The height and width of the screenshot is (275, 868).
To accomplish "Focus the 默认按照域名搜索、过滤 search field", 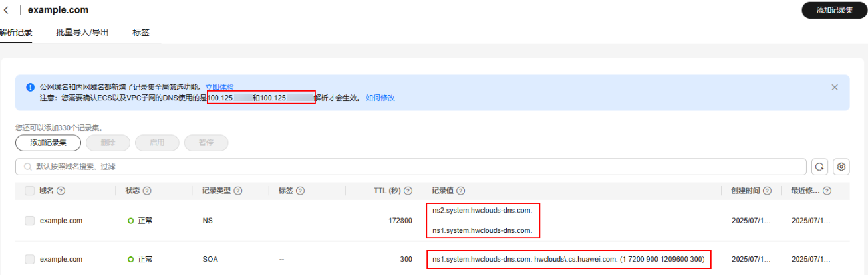I will pos(411,167).
